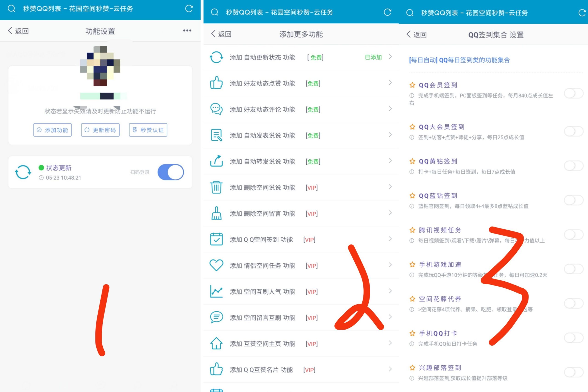Open chevron on 添加 自动发表说说 功能 row
The image size is (588, 392).
[x=390, y=135]
